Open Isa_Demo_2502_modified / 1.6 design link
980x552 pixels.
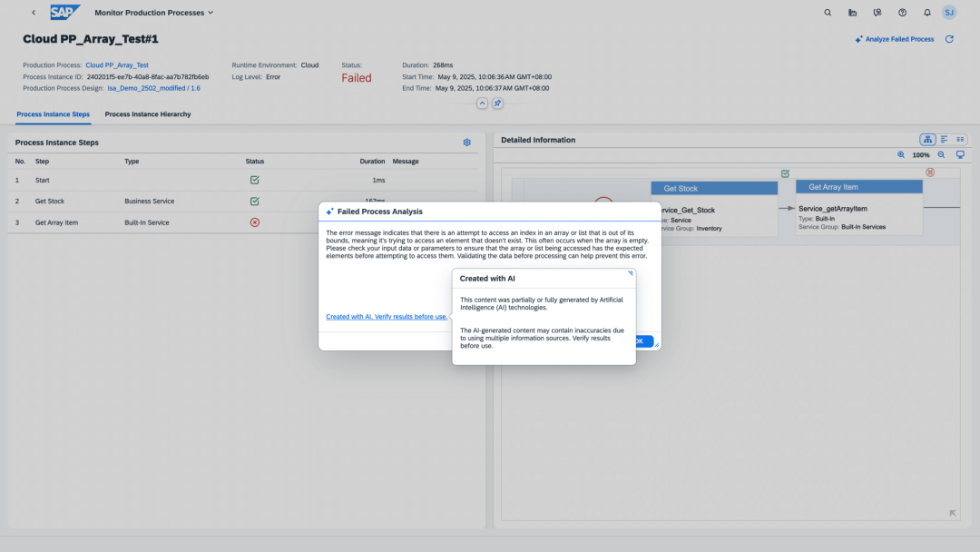click(x=153, y=88)
